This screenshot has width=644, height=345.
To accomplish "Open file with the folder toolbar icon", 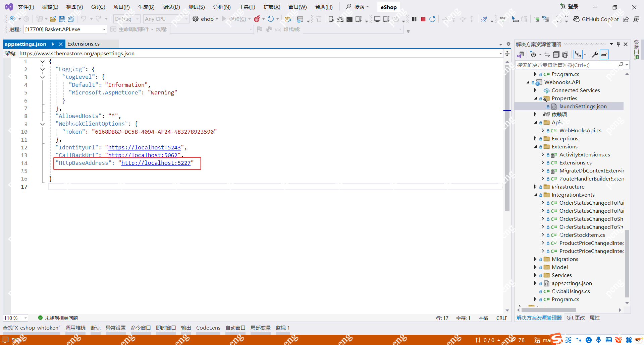I will (53, 19).
